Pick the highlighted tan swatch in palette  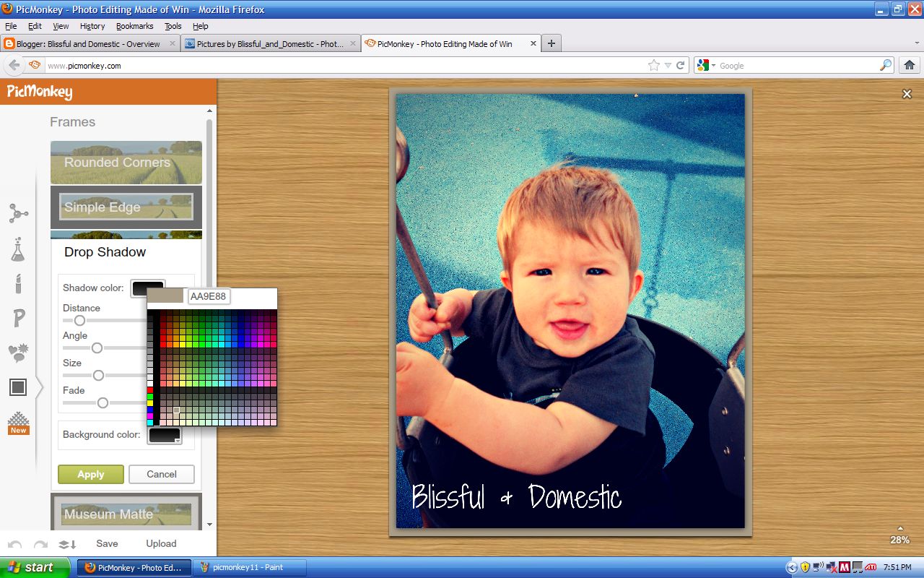(176, 410)
